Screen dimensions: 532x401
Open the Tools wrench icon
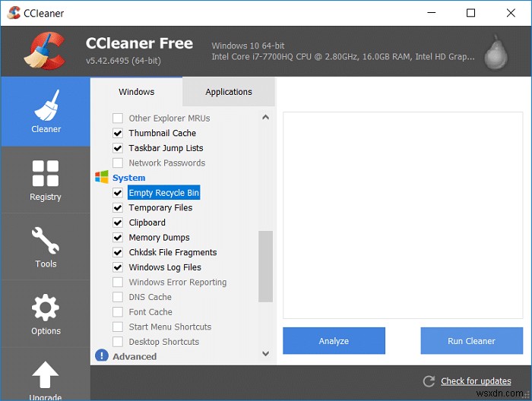click(46, 240)
